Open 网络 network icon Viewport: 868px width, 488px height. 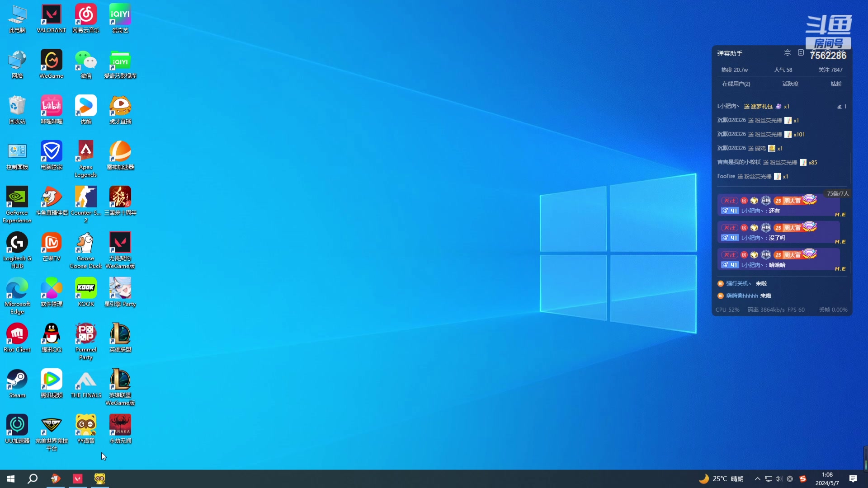point(17,64)
